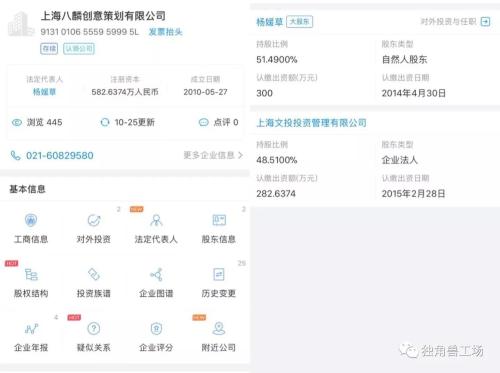The image size is (500, 373).
Task: Select subscription date 2015年2月28日
Action: pyautogui.click(x=413, y=194)
